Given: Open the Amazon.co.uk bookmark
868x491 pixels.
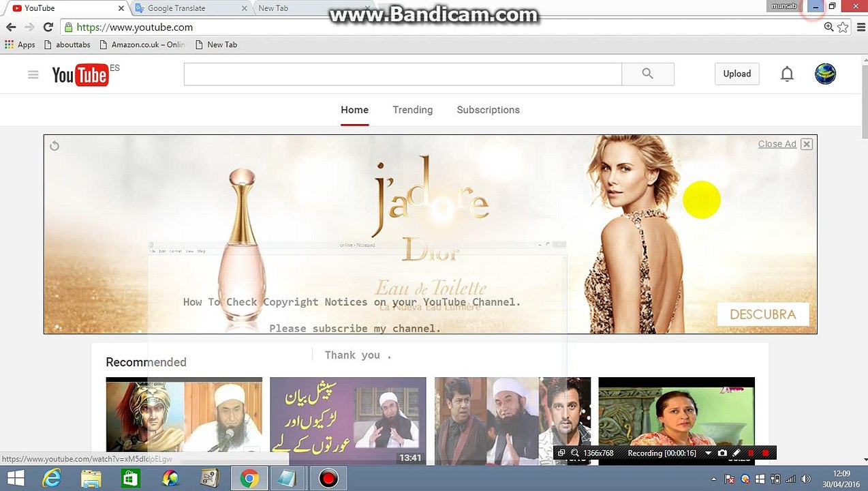Looking at the screenshot, I should tap(142, 44).
